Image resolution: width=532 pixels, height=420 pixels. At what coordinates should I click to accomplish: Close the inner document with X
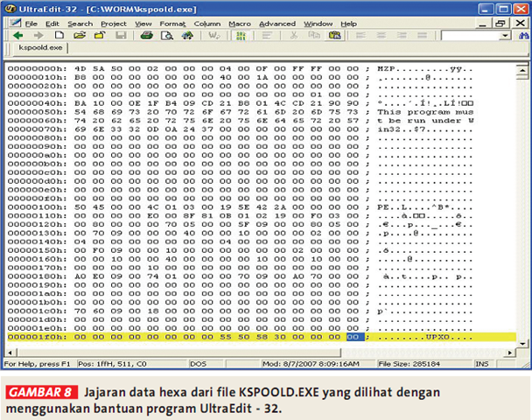click(x=520, y=23)
